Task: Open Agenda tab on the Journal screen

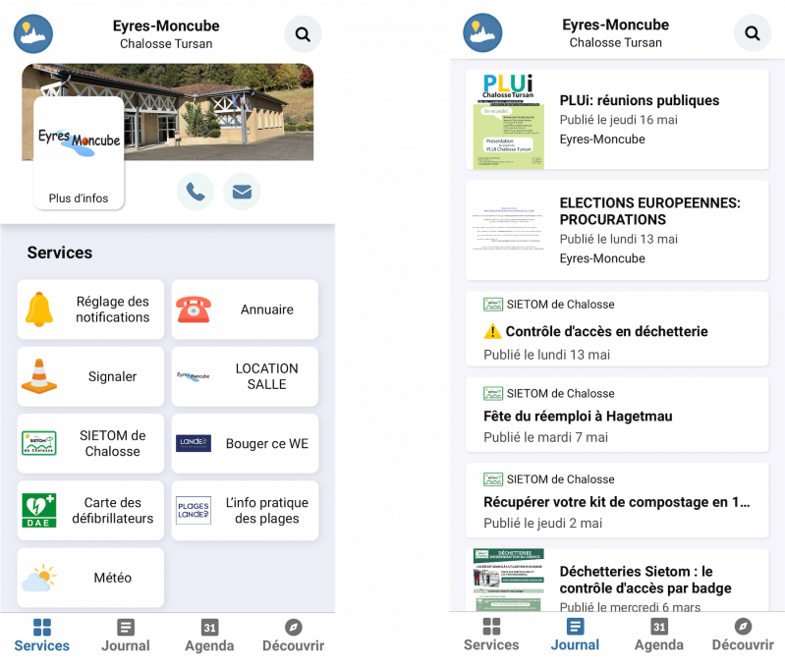Action: coord(659,635)
